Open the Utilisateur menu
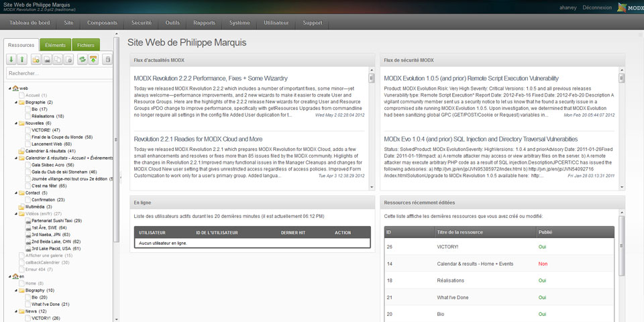The image size is (644, 322). click(276, 23)
